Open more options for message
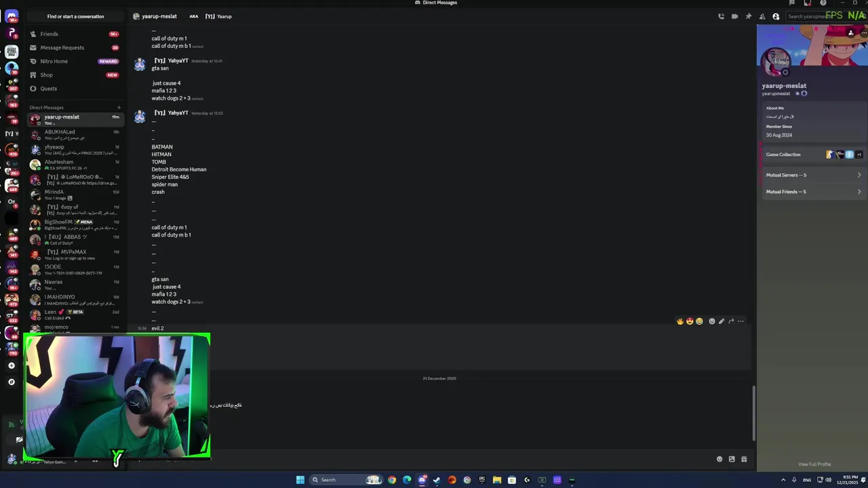The width and height of the screenshot is (868, 488). click(741, 321)
